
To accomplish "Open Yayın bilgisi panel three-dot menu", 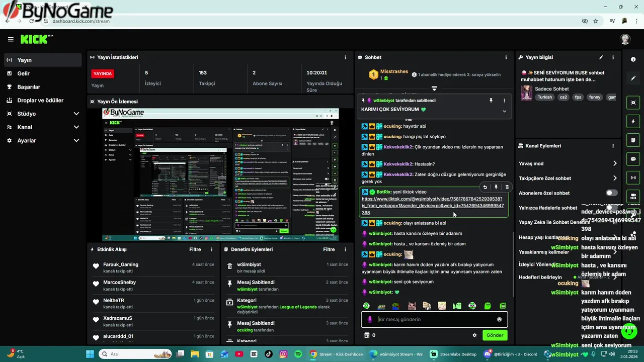I will (613, 57).
